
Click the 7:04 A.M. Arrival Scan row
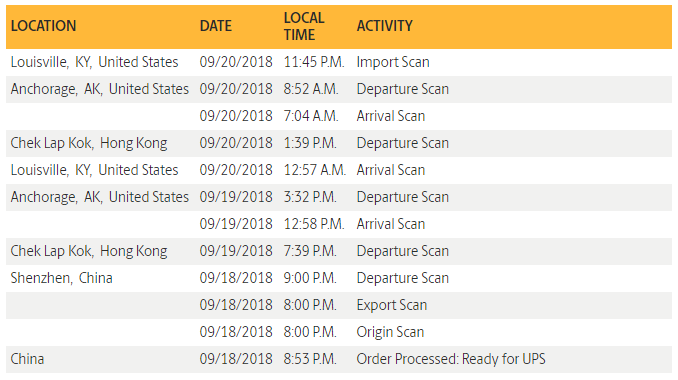coord(339,116)
